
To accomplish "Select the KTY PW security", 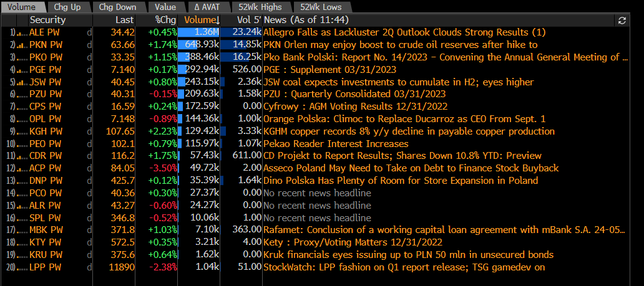I will (46, 242).
